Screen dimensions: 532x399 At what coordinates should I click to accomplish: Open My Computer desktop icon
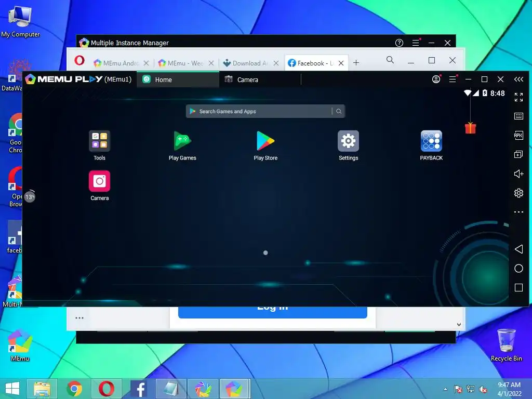click(20, 21)
